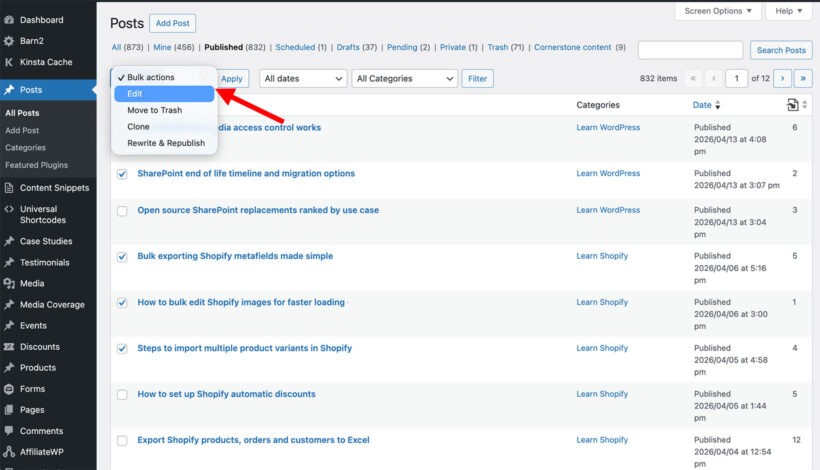Viewport: 820px width, 470px height.
Task: Open the All dates dropdown
Action: (x=303, y=78)
